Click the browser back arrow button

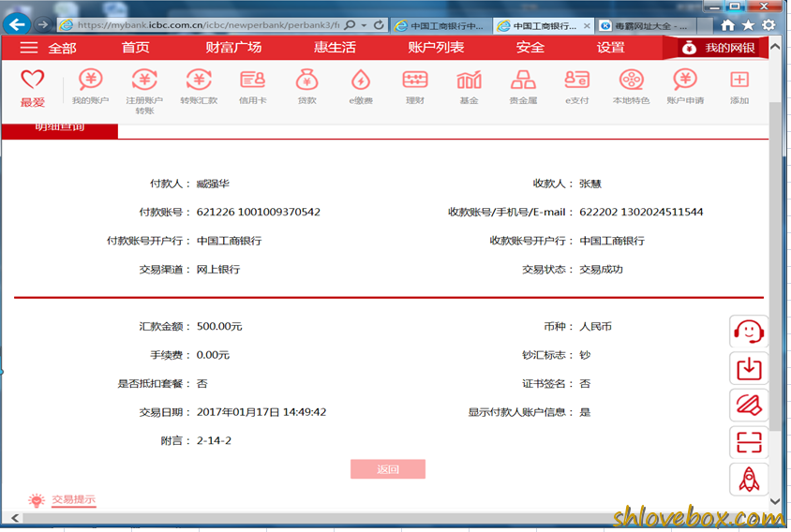(x=17, y=24)
